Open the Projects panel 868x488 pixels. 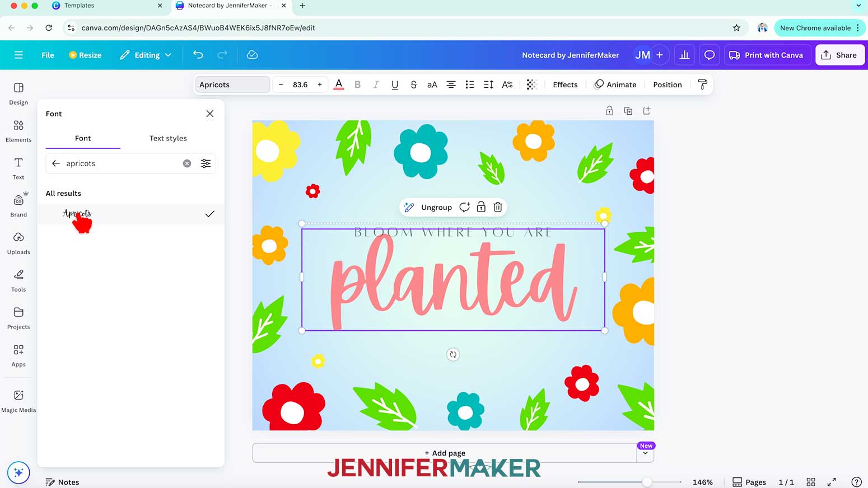tap(18, 318)
